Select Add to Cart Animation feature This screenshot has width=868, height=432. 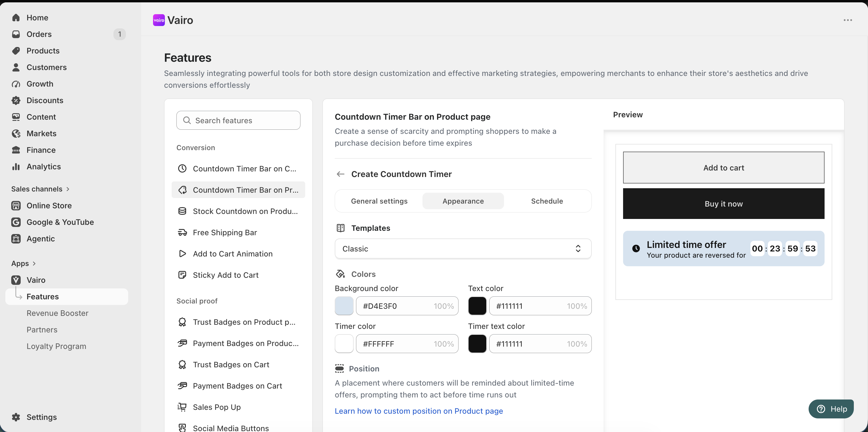(238, 254)
